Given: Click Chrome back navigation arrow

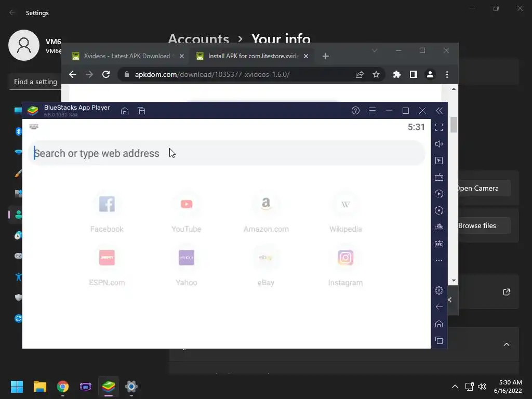Looking at the screenshot, I should (73, 74).
